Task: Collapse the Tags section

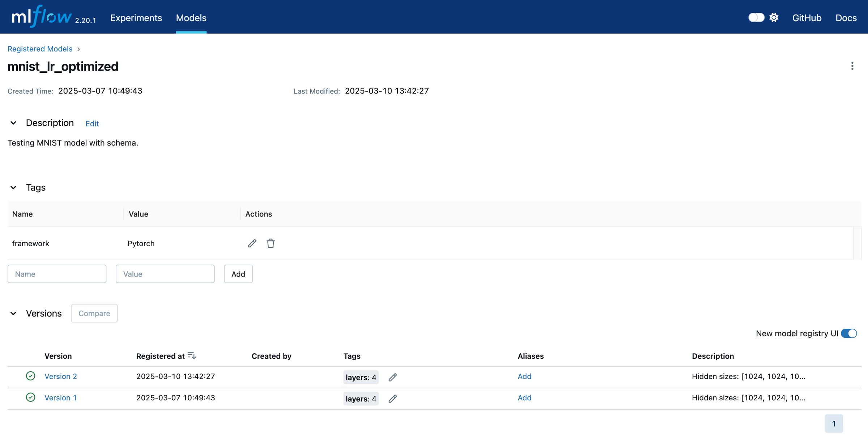Action: (13, 188)
